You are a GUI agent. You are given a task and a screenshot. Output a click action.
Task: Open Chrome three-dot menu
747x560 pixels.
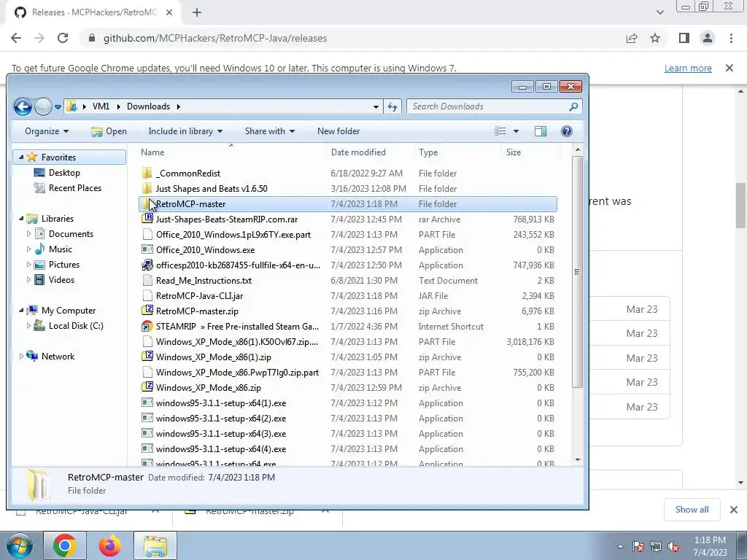[731, 38]
